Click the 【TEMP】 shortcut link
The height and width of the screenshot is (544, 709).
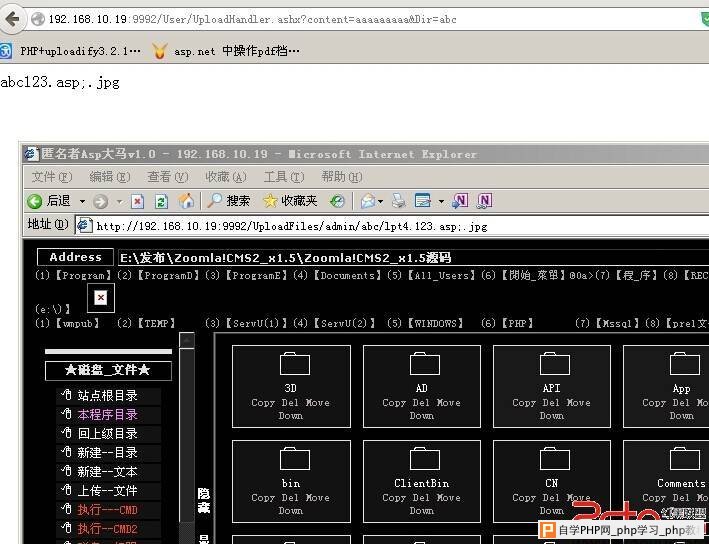tap(156, 323)
